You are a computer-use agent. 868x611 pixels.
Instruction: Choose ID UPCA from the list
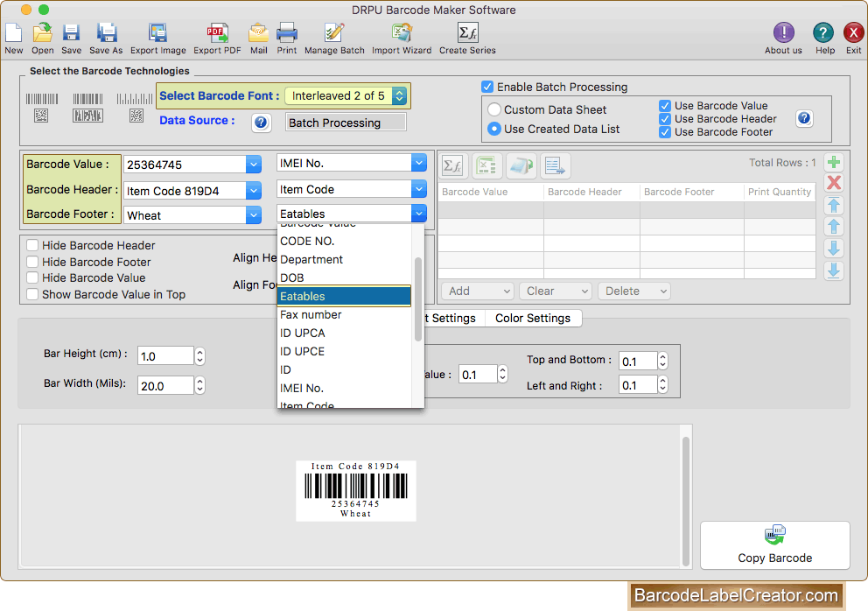tap(345, 333)
